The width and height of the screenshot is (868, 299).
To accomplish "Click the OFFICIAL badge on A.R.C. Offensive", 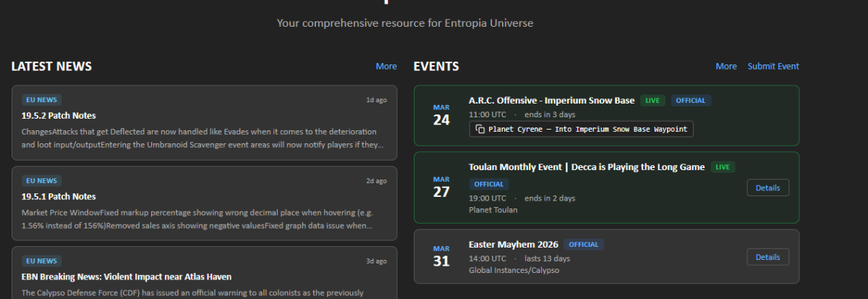I will click(691, 101).
